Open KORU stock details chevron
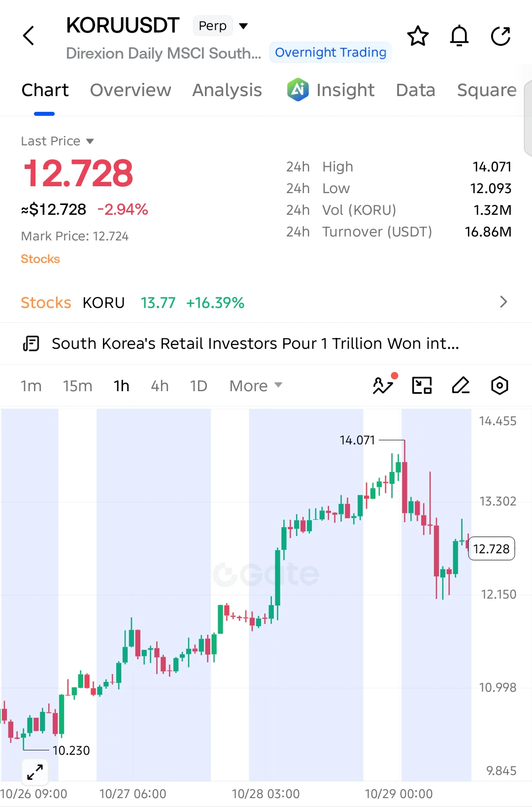The image size is (532, 807). [x=503, y=302]
